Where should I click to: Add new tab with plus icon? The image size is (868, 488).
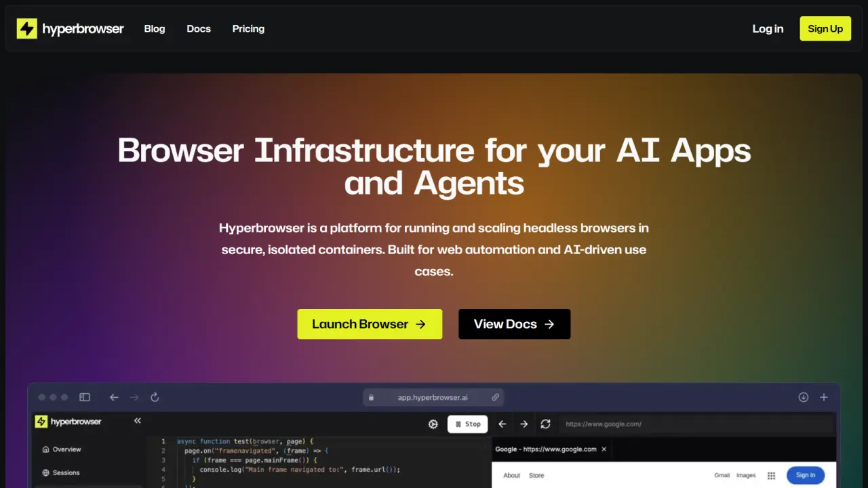point(824,397)
